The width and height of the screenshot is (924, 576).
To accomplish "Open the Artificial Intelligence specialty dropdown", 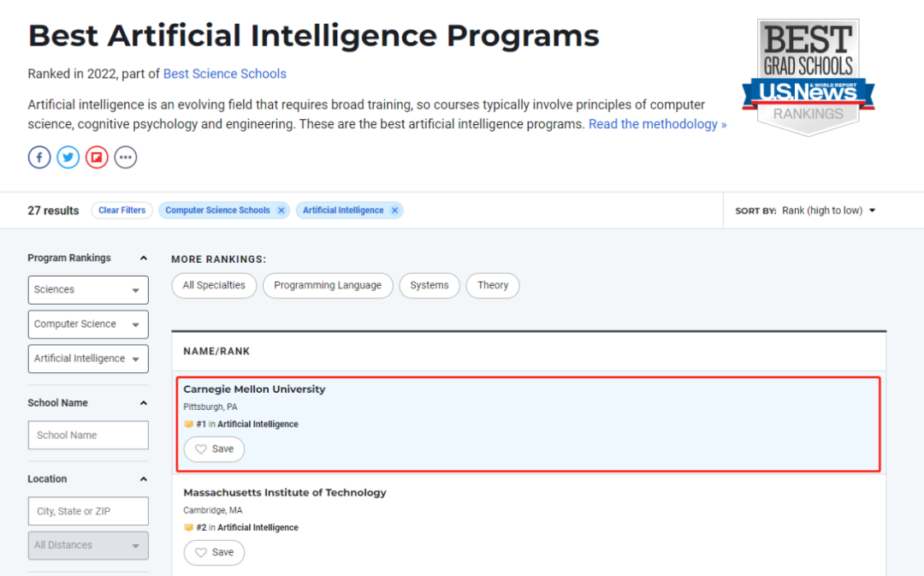I will (88, 359).
